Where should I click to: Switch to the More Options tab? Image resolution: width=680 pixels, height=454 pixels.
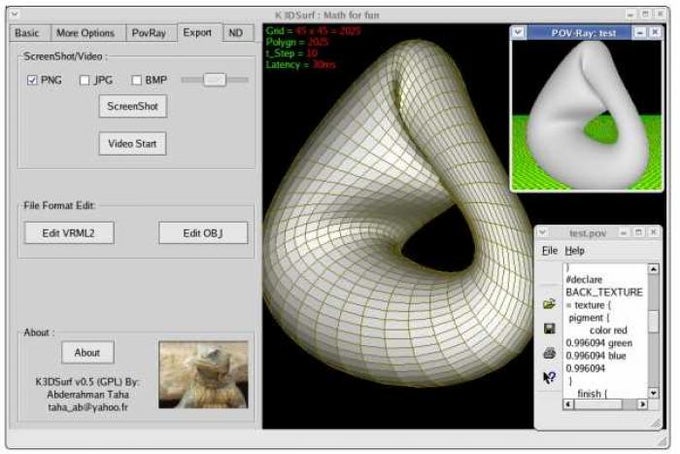(x=86, y=33)
